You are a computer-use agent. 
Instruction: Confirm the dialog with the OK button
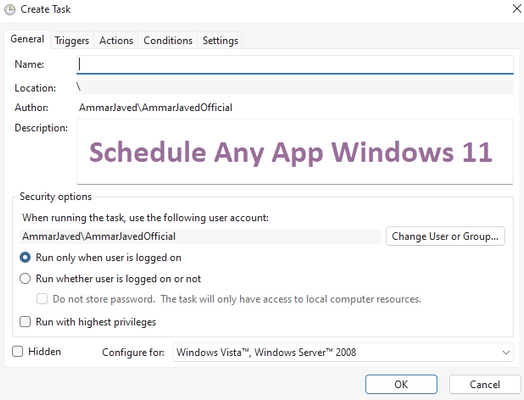click(x=401, y=384)
